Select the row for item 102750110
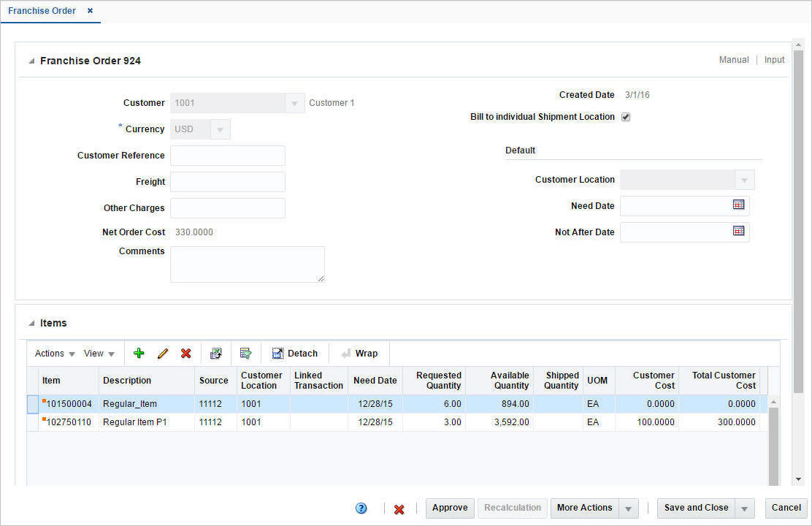The image size is (812, 526). tap(397, 422)
